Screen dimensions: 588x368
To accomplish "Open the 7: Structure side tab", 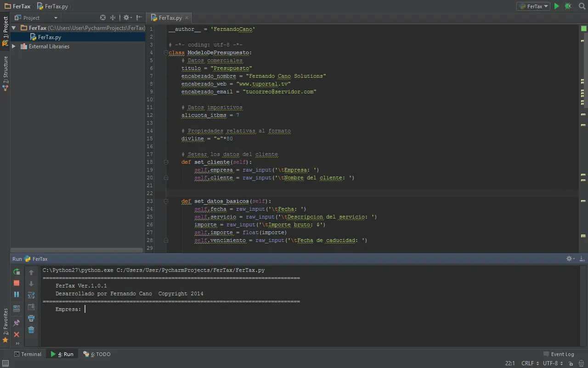I will click(5, 73).
